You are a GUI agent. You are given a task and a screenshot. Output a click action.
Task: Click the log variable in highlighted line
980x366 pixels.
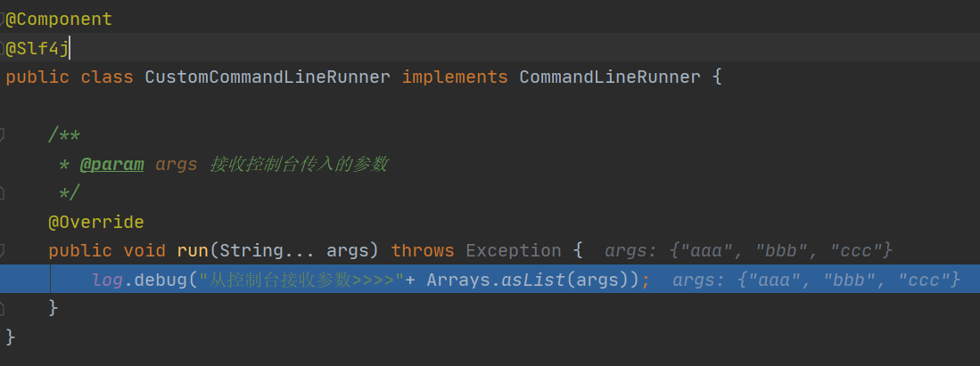point(108,280)
